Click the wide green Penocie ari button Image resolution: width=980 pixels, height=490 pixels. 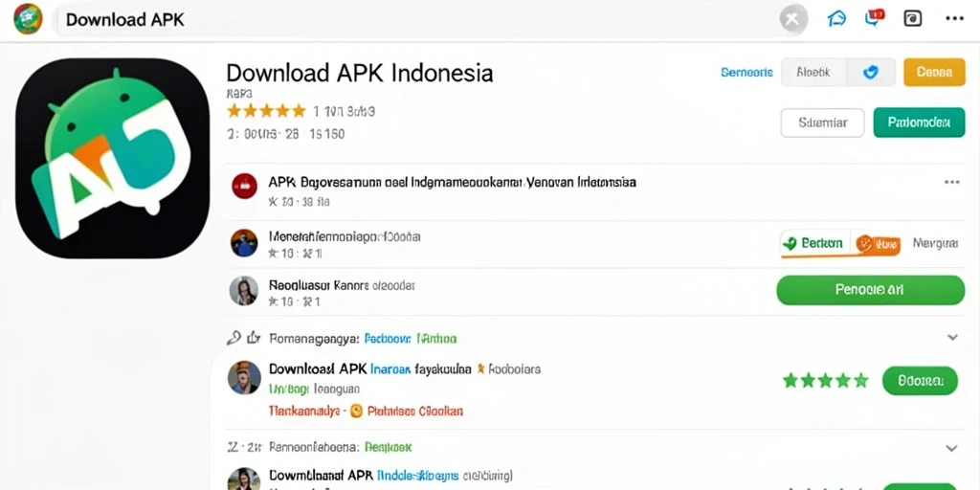click(871, 290)
